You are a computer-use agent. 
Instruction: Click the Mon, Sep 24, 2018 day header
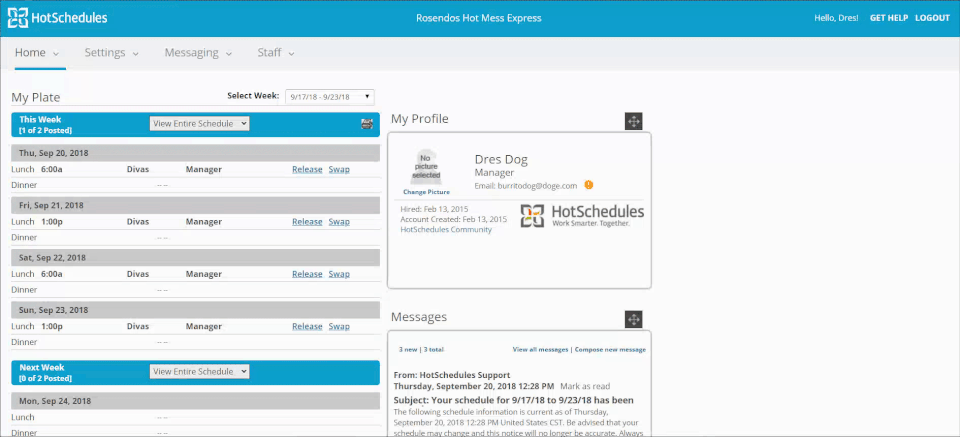[195, 401]
